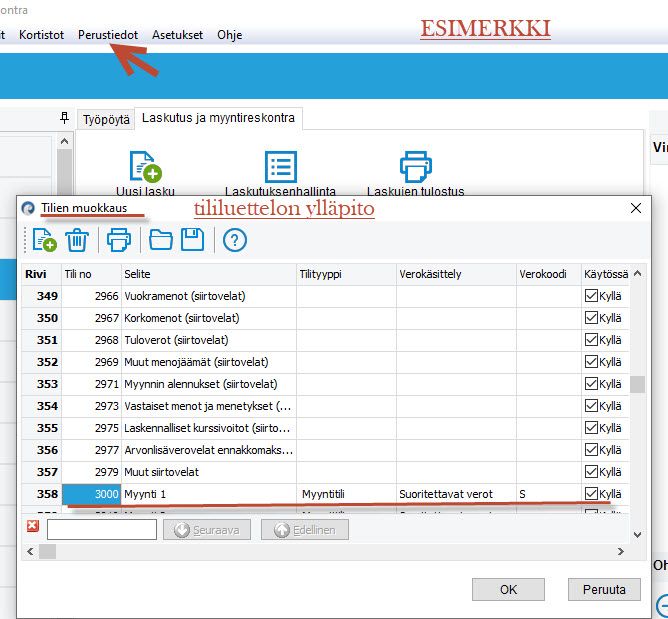Viewport: 668px width, 619px height.
Task: Click the Edellinen button
Action: point(305,530)
